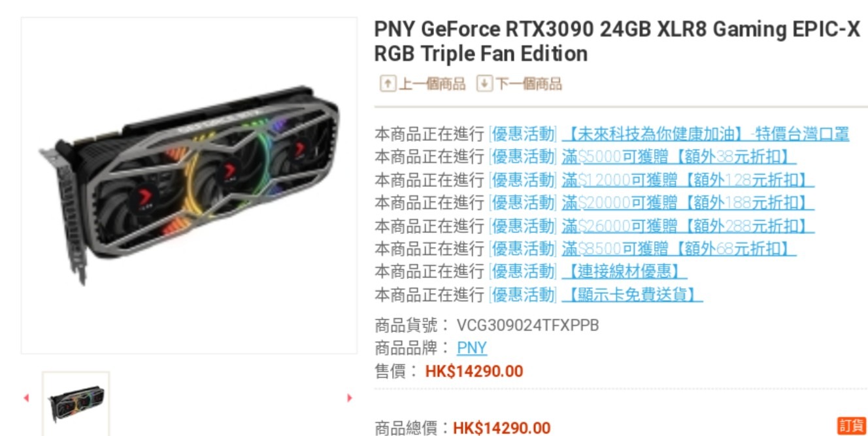Click the next product down-arrow icon
Image resolution: width=868 pixels, height=436 pixels.
[x=484, y=84]
